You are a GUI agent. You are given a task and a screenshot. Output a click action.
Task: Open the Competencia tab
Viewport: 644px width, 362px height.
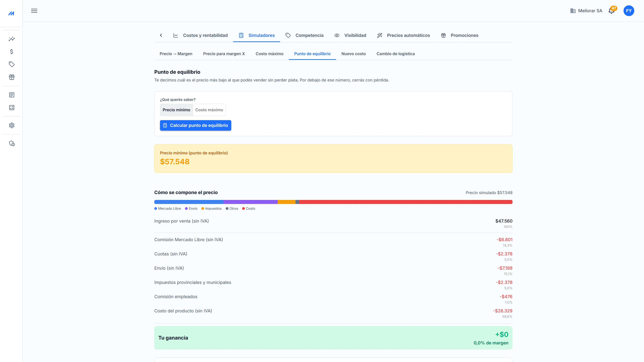coord(305,36)
